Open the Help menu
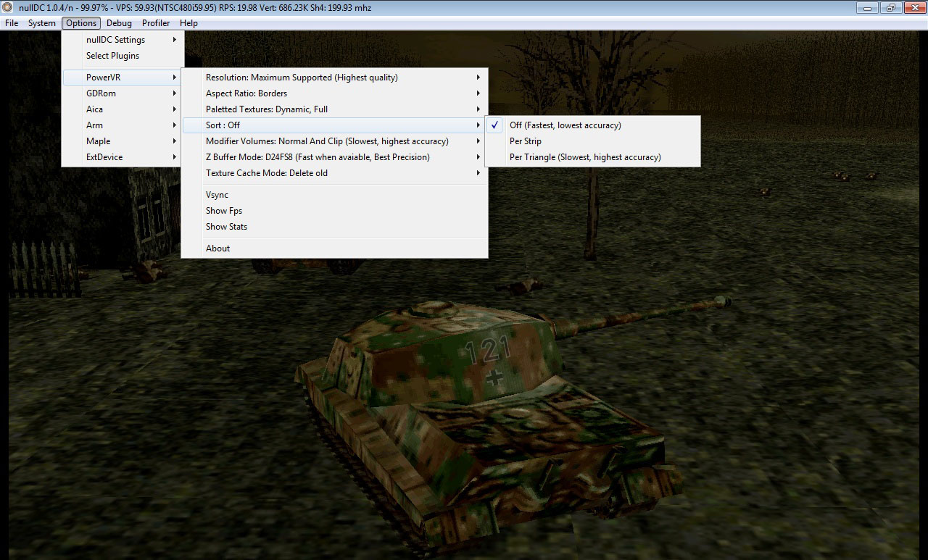928x560 pixels. [x=188, y=23]
